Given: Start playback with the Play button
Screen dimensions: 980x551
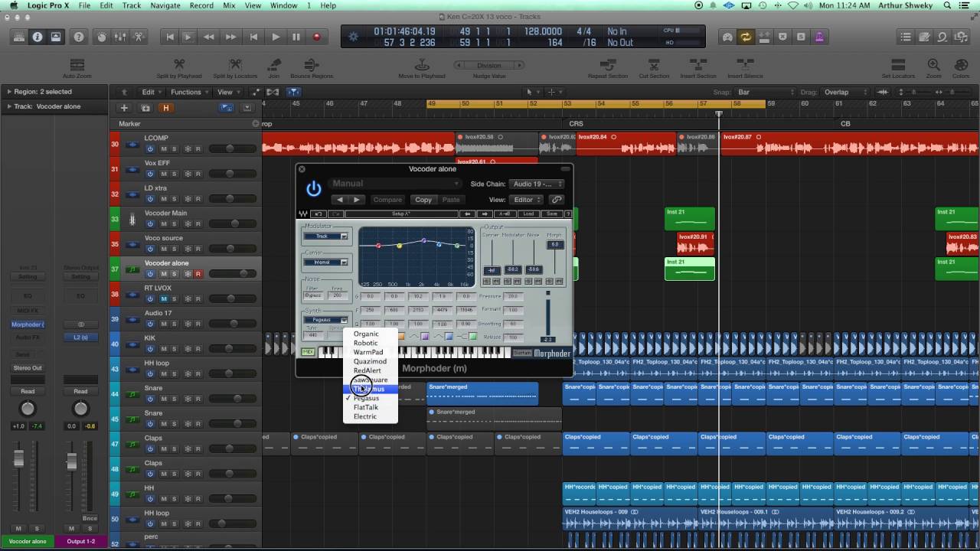Looking at the screenshot, I should click(276, 37).
